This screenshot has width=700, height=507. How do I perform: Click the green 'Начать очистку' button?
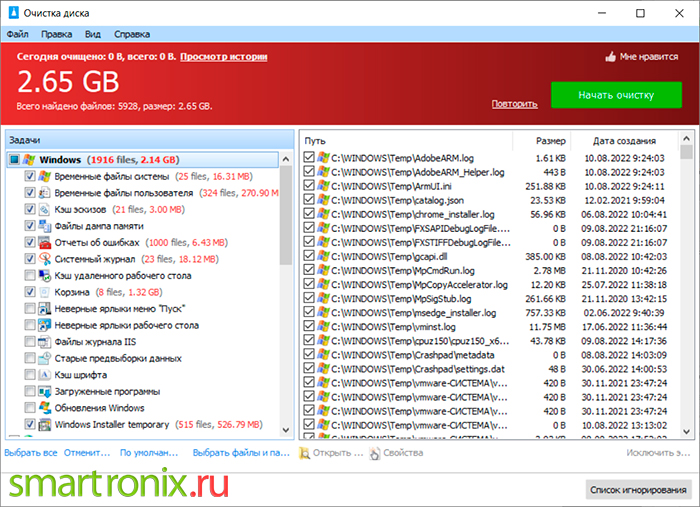(x=616, y=95)
